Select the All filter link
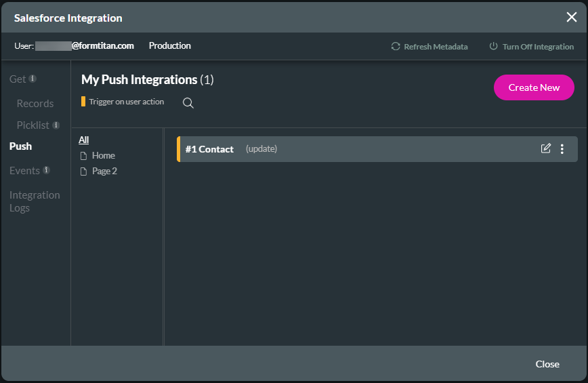 83,140
